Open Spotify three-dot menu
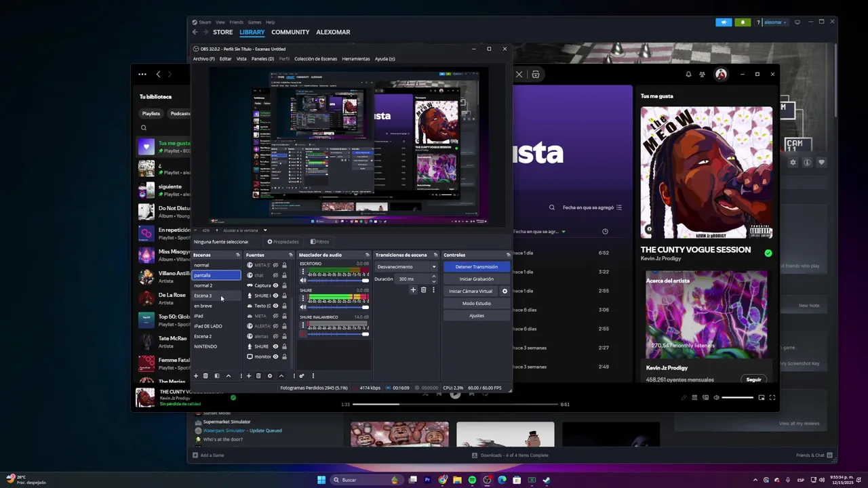The width and height of the screenshot is (868, 488). (x=142, y=74)
